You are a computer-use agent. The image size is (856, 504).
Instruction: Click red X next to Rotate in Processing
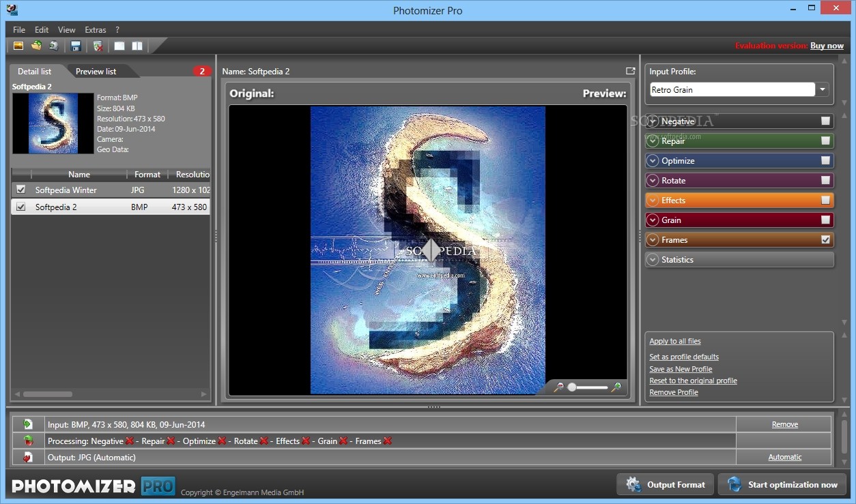[263, 441]
